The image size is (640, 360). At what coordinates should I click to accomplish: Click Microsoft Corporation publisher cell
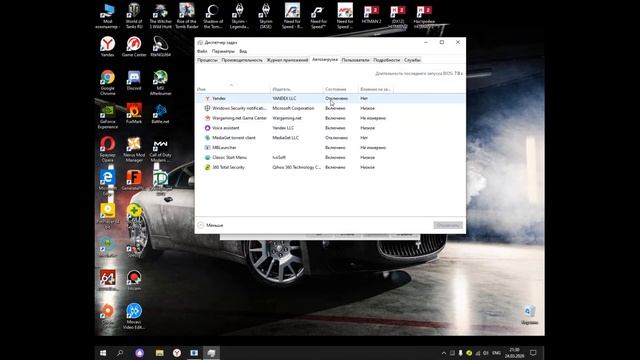pyautogui.click(x=293, y=108)
